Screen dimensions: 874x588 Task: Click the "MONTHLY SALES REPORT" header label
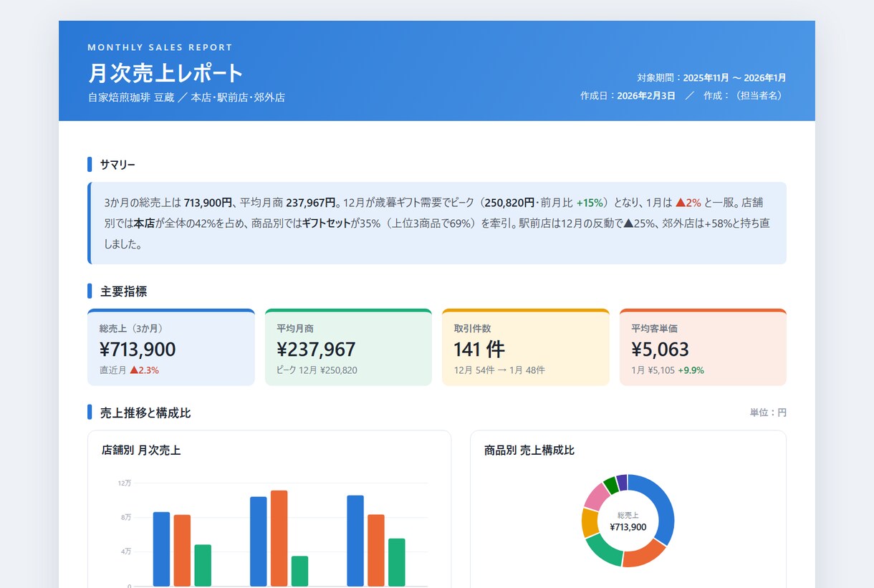[x=160, y=47]
